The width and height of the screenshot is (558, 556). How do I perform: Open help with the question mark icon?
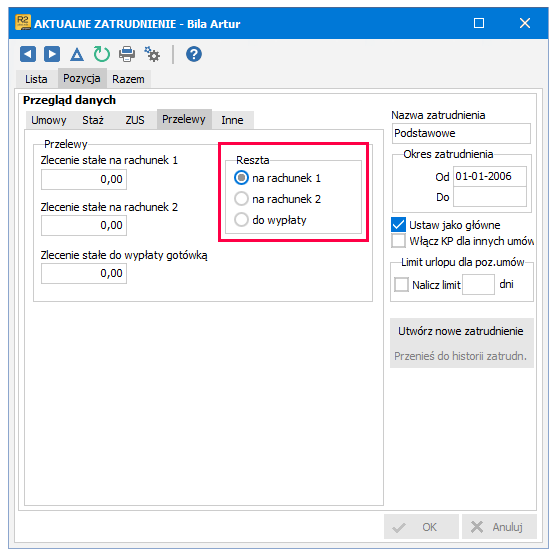[194, 54]
